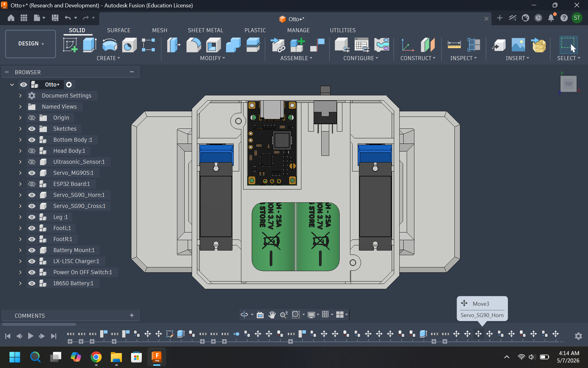Image resolution: width=588 pixels, height=368 pixels.
Task: Hide the Battery Mount:1 component
Action: [x=32, y=250]
